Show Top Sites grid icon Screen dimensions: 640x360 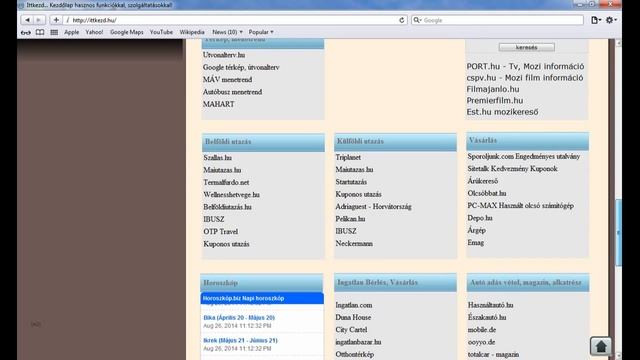coord(54,32)
